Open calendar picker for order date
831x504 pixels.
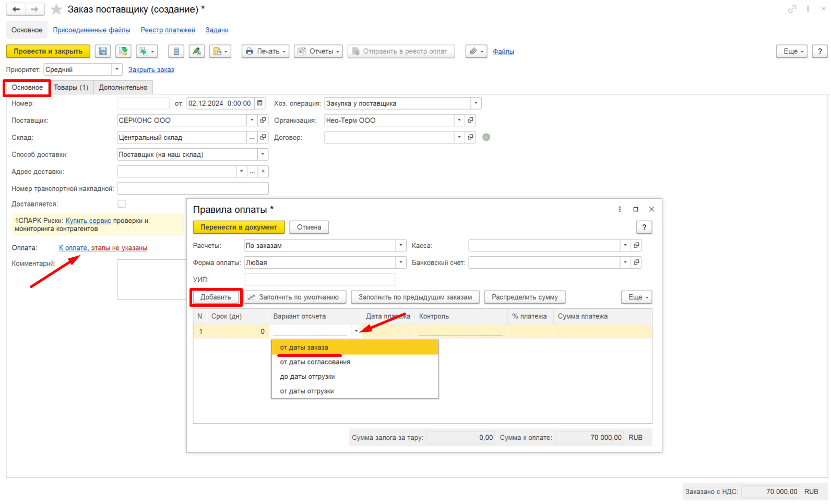point(260,103)
